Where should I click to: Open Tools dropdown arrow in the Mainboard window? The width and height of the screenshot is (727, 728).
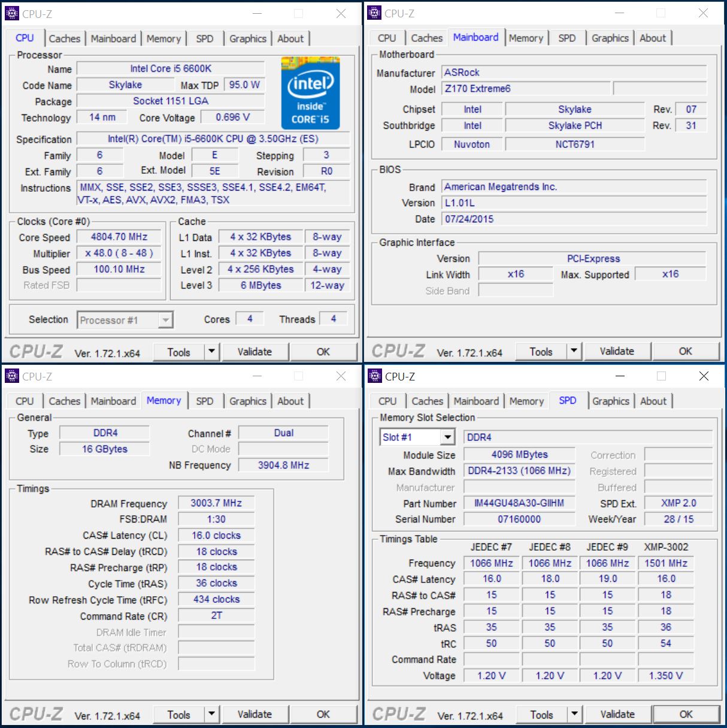574,351
